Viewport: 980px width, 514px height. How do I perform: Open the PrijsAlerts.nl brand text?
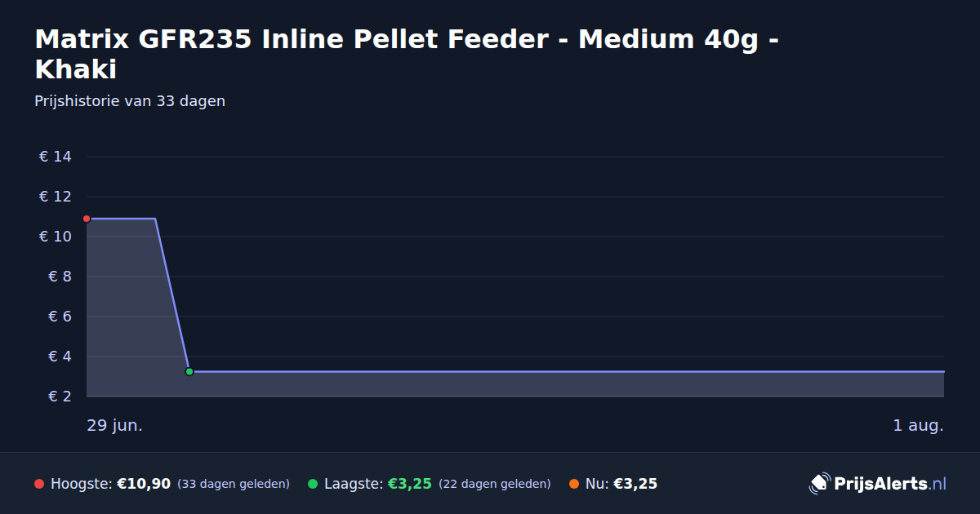(x=890, y=484)
